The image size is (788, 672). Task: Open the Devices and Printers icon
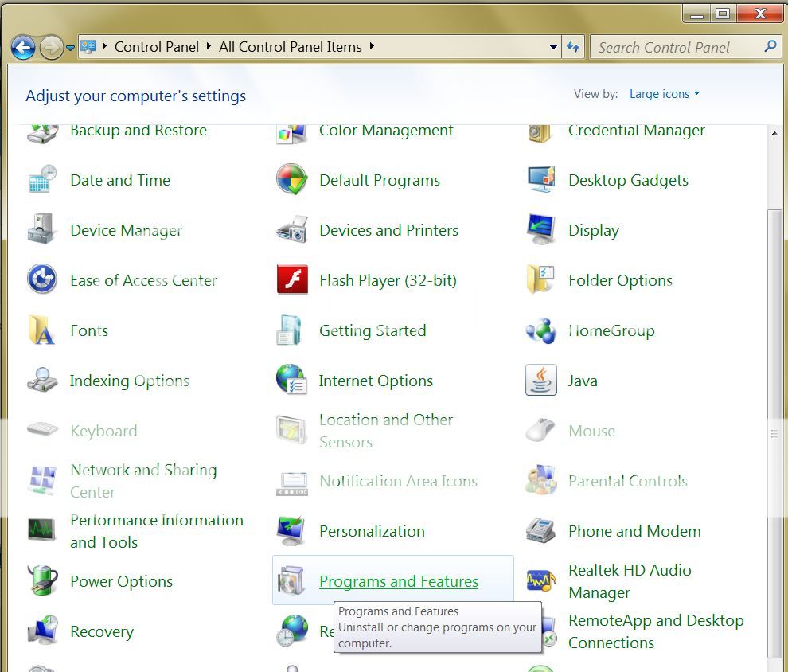(291, 229)
